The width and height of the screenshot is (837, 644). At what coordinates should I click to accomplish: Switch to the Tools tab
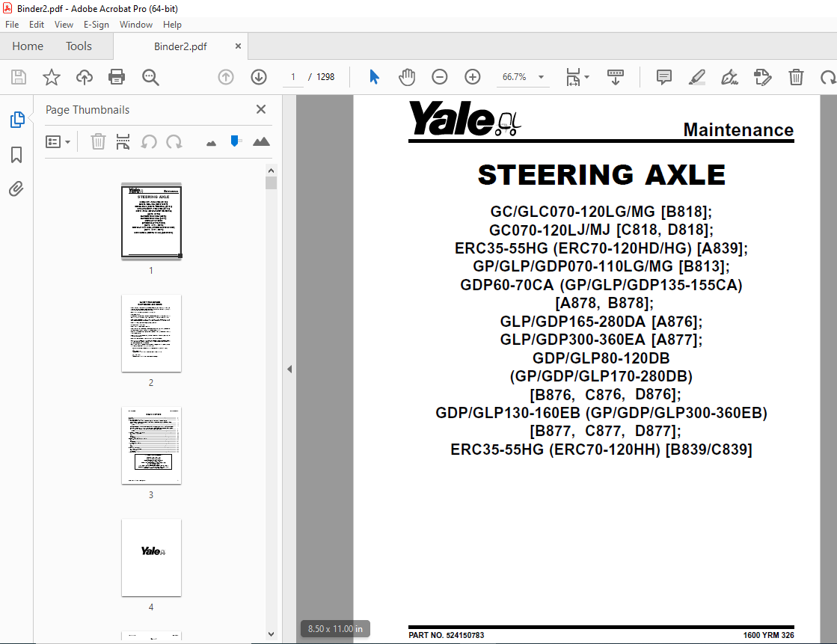click(79, 46)
